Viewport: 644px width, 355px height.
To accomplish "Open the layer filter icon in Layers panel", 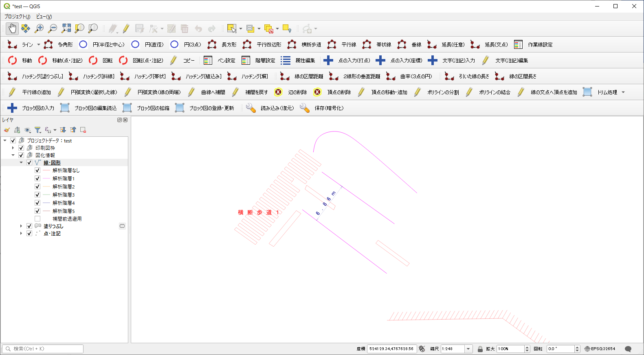I will point(37,130).
